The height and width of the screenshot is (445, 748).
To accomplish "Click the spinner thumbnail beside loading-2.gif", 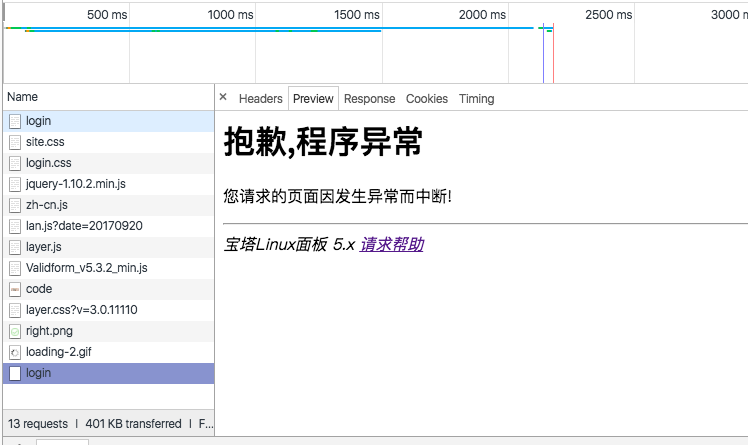I will pos(15,352).
